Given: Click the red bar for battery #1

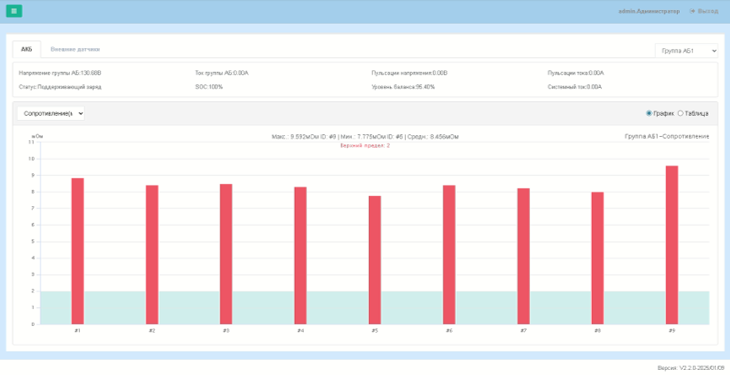Looking at the screenshot, I should (78, 251).
